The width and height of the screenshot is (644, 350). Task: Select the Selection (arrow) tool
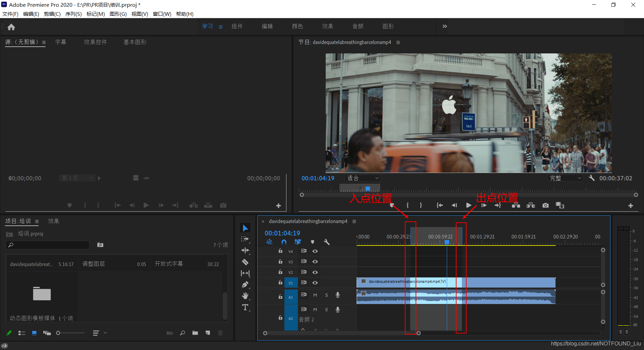pos(245,228)
